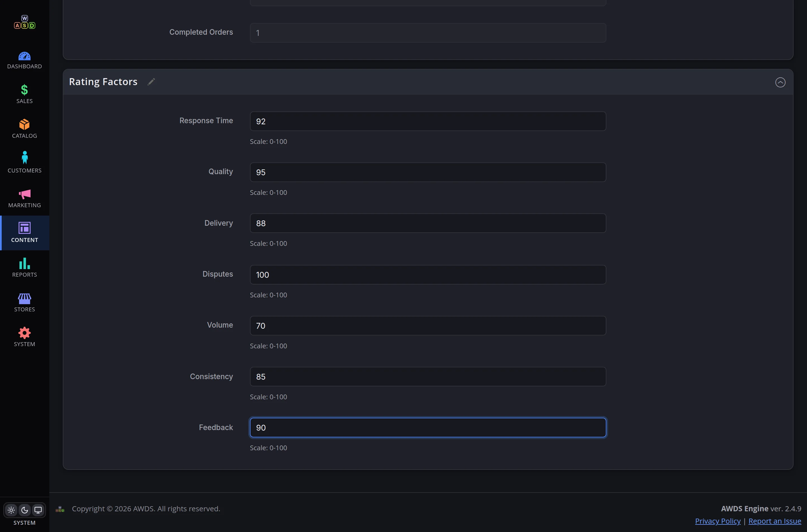The height and width of the screenshot is (532, 807).
Task: Open the Reports section
Action: [24, 267]
